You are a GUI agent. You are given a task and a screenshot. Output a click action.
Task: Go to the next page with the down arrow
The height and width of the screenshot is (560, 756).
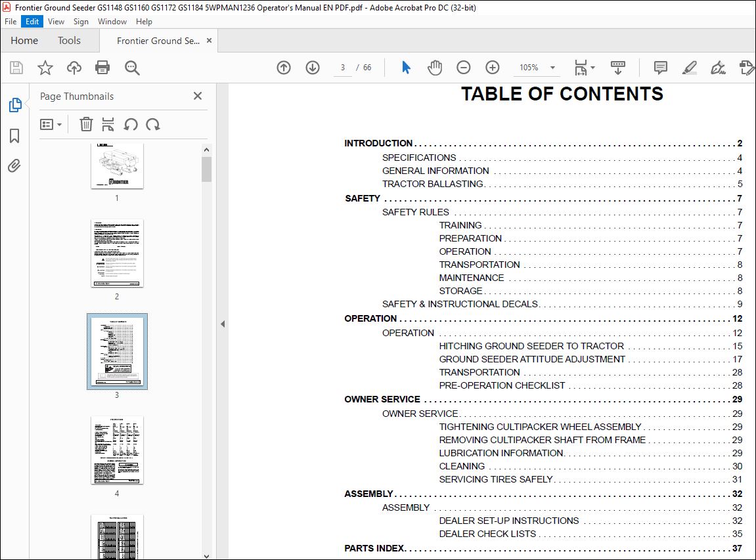point(313,68)
